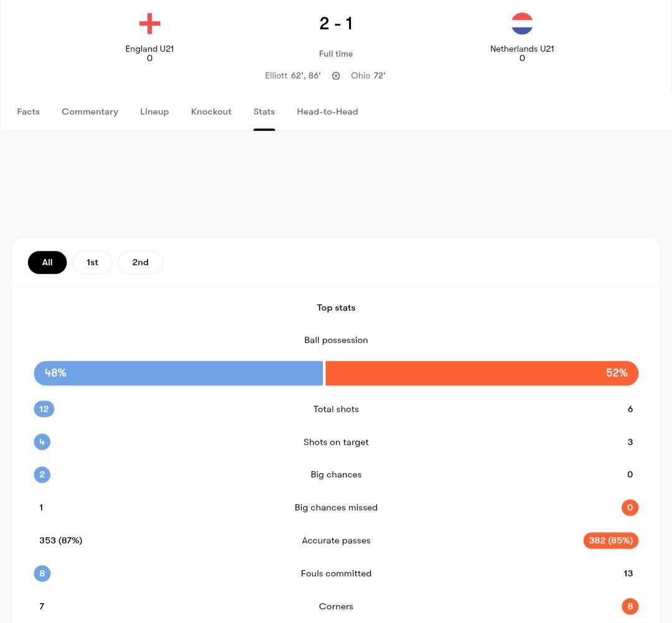Click England's big chances badge showing 2
Viewport: 672px width, 623px height.
[x=42, y=474]
